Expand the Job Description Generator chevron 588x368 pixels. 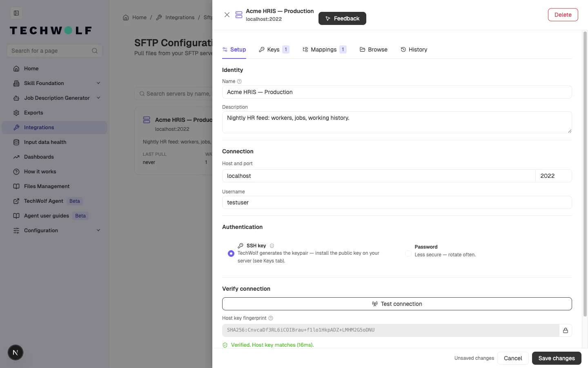click(98, 98)
